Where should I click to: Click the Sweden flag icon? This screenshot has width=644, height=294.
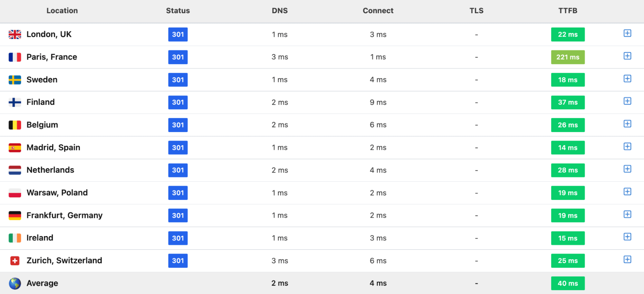15,80
